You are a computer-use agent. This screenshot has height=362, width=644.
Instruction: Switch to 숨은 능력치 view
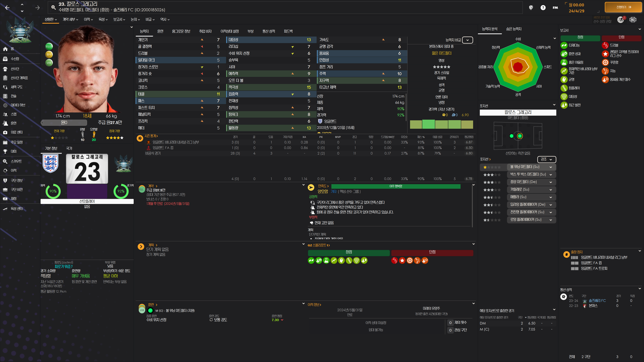click(x=514, y=29)
